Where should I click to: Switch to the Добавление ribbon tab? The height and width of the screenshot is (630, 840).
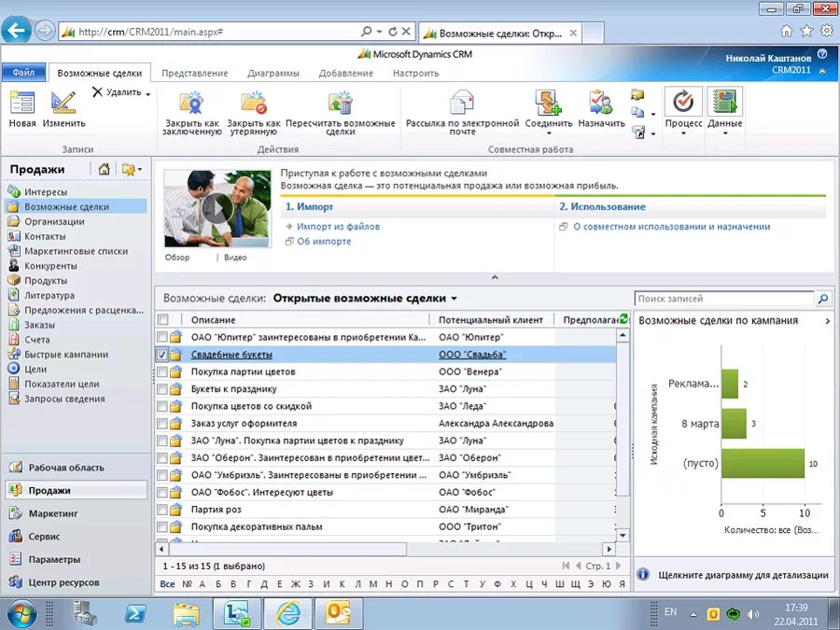tap(345, 74)
